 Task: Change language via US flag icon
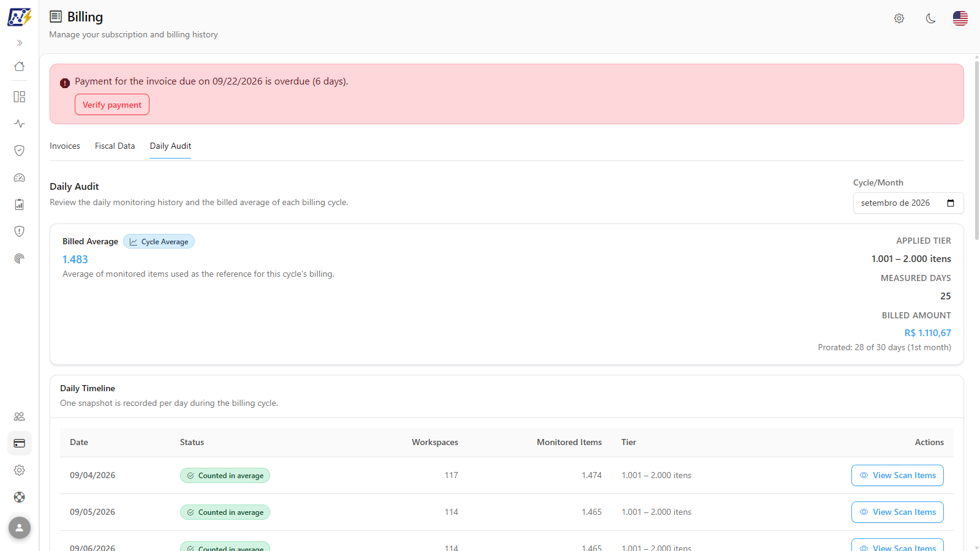click(960, 18)
